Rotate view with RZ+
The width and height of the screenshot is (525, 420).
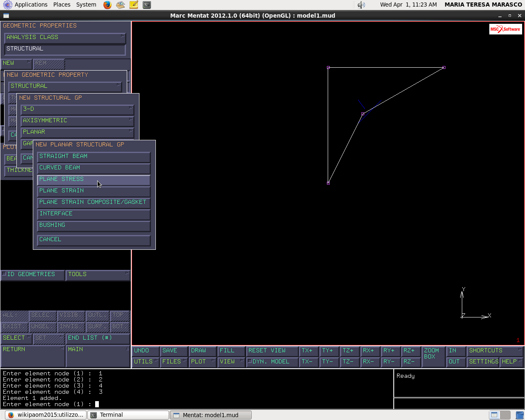click(411, 351)
